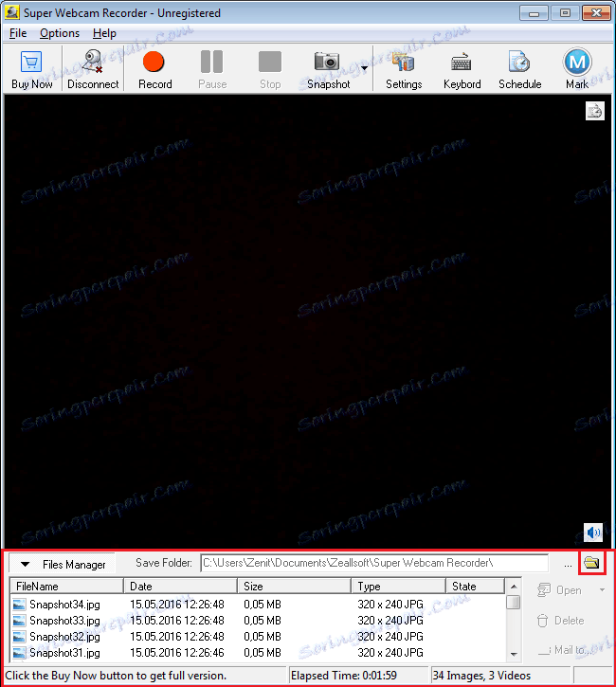The width and height of the screenshot is (616, 687).
Task: Stop the recording
Action: [x=270, y=69]
